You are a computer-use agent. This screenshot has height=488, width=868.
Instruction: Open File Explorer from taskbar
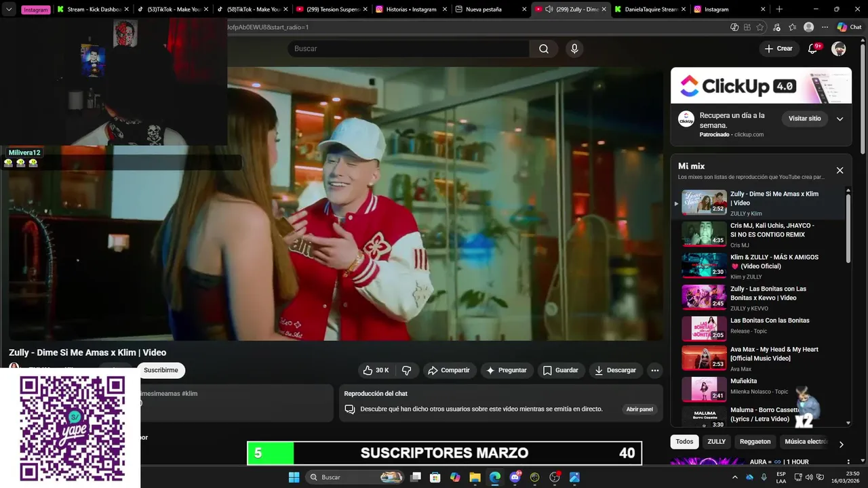pos(475,477)
